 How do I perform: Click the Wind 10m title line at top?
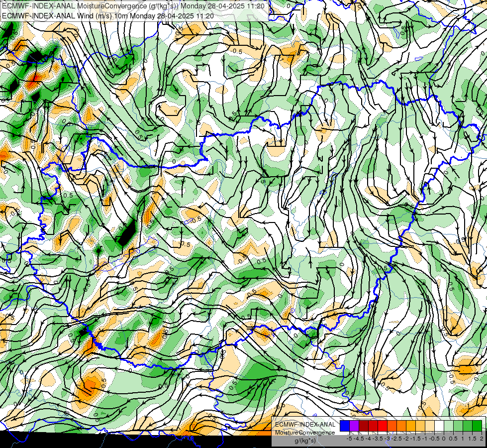coord(108,16)
